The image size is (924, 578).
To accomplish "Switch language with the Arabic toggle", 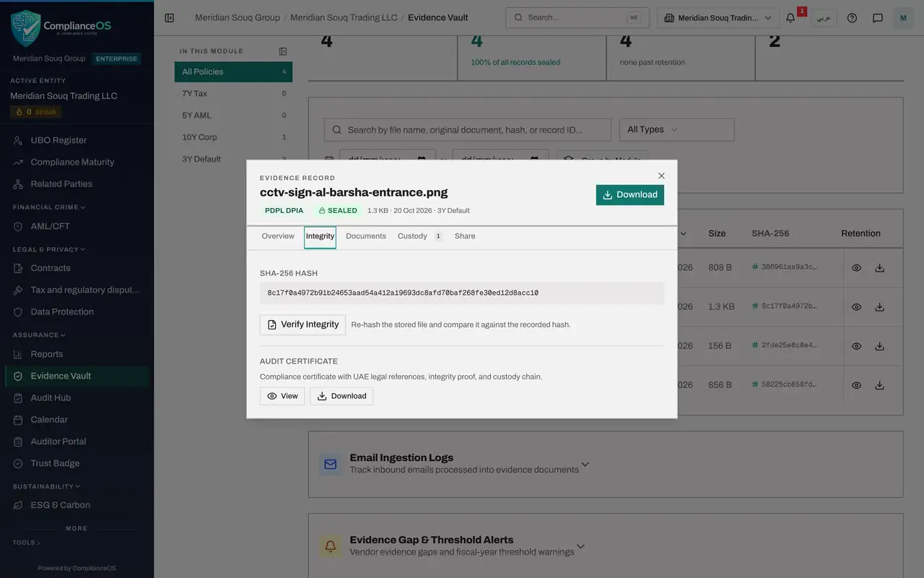I will click(x=824, y=18).
